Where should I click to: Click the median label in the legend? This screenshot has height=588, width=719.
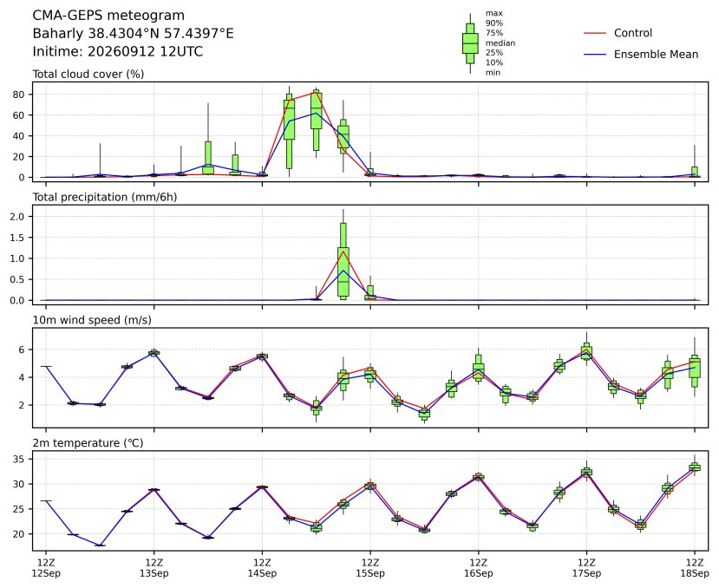point(500,43)
